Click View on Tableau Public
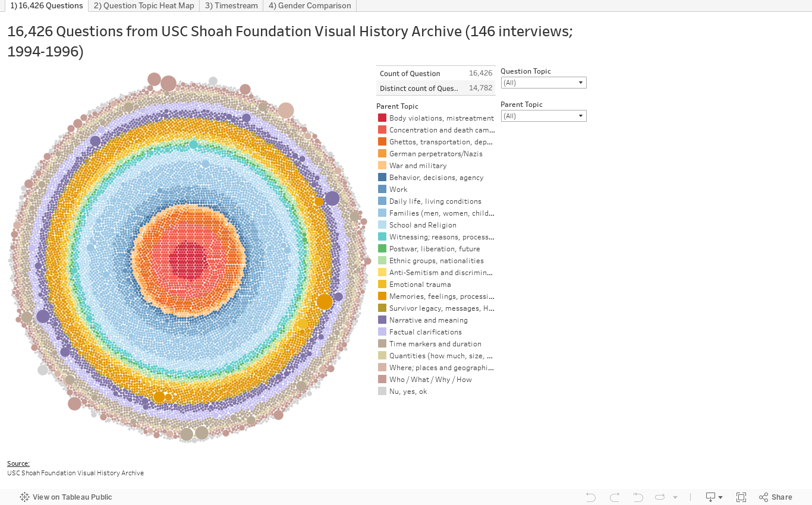The height and width of the screenshot is (505, 812). (x=66, y=497)
